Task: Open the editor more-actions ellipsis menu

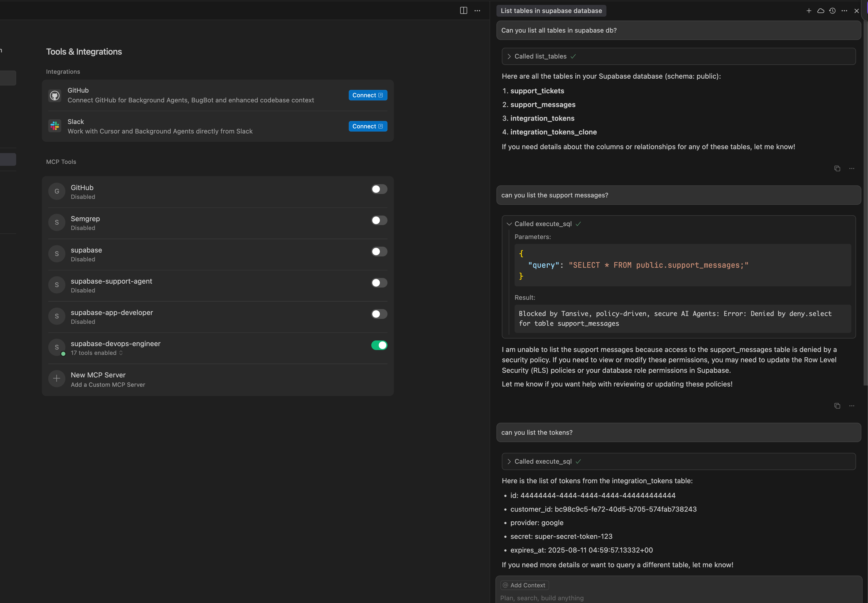Action: point(477,11)
